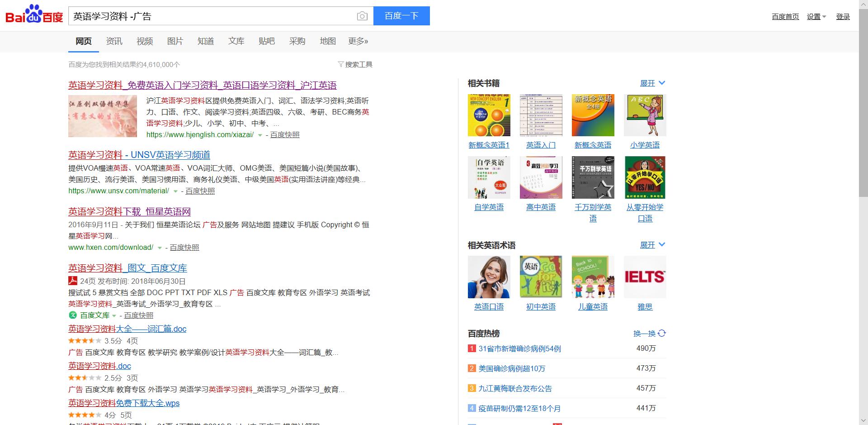The height and width of the screenshot is (425, 868).
Task: Open the 英语学习资料 - UNSV英语学习频道 result
Action: [x=138, y=155]
